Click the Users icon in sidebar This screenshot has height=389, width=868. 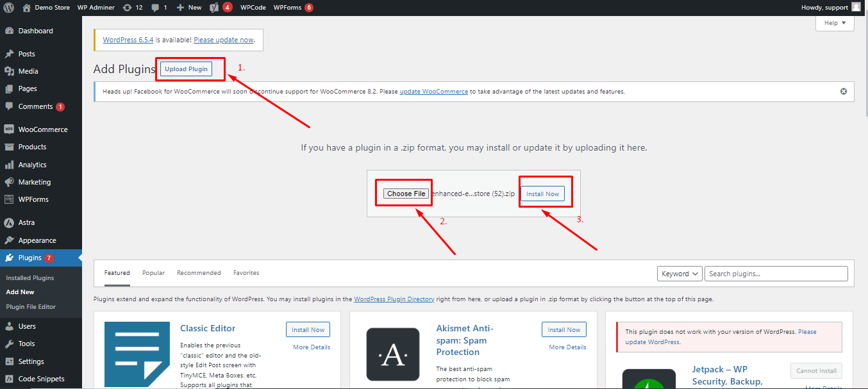point(9,326)
